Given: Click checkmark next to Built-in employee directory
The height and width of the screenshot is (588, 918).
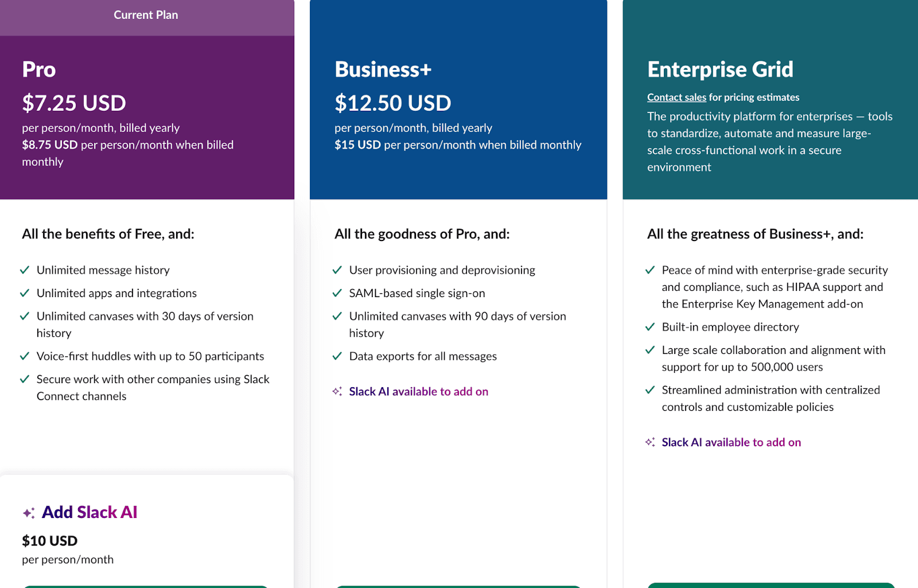Looking at the screenshot, I should click(650, 327).
